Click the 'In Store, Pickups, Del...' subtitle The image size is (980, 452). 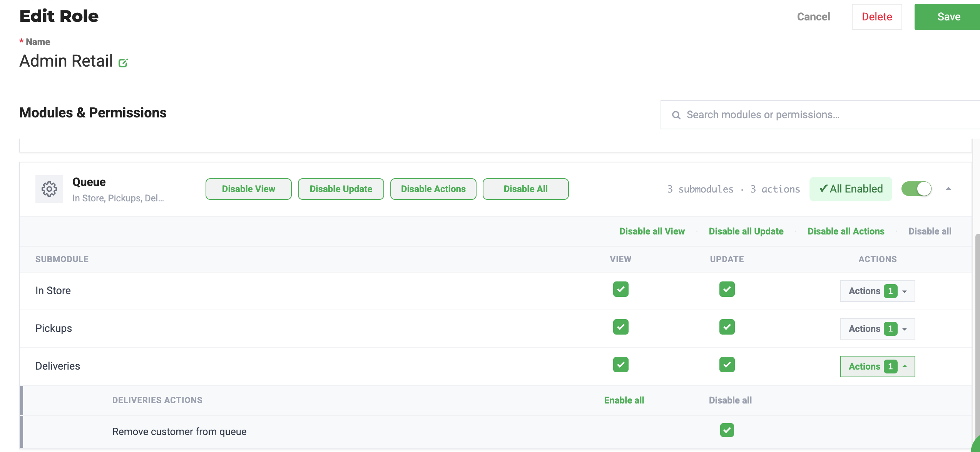[118, 198]
